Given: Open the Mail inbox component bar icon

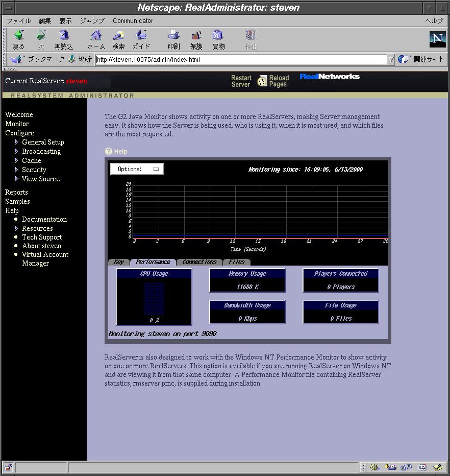Looking at the screenshot, I should coord(390,467).
